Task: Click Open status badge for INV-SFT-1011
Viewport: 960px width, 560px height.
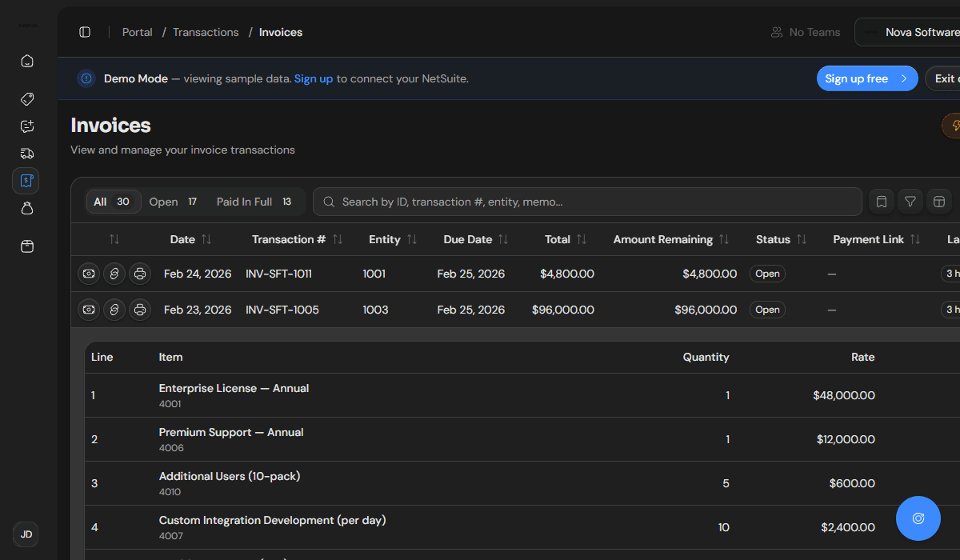Action: pos(767,274)
